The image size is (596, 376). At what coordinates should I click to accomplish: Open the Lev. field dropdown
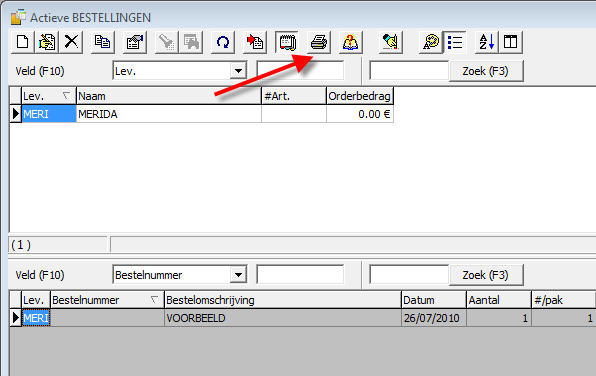click(238, 71)
